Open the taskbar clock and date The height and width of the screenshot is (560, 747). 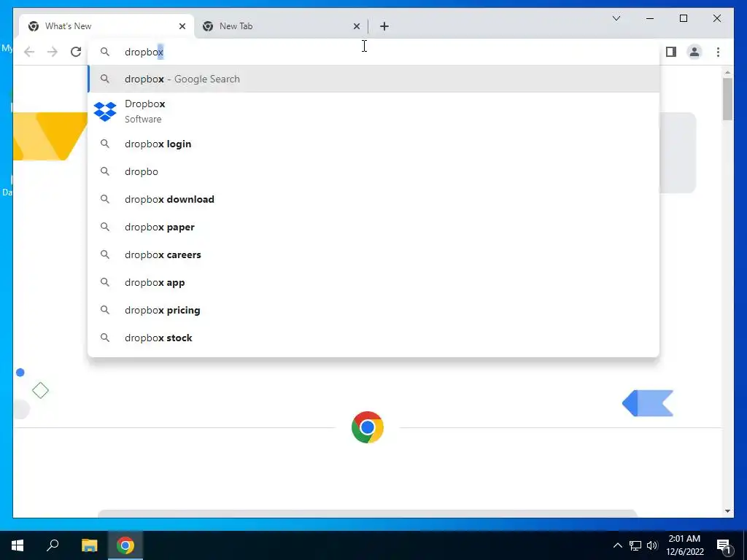684,545
